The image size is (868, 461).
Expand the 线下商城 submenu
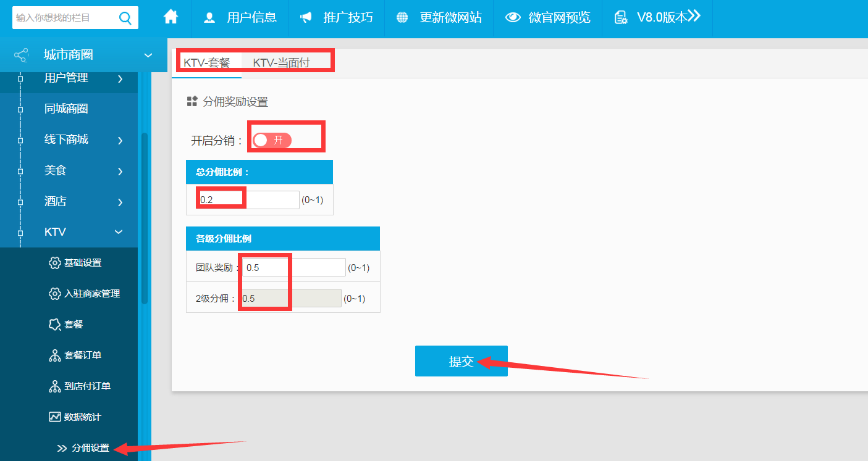(x=120, y=141)
